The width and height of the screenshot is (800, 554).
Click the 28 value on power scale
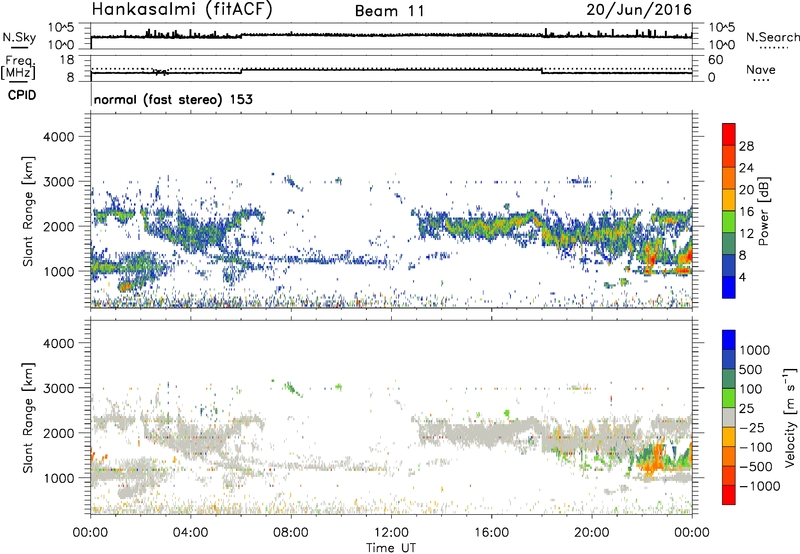click(746, 146)
